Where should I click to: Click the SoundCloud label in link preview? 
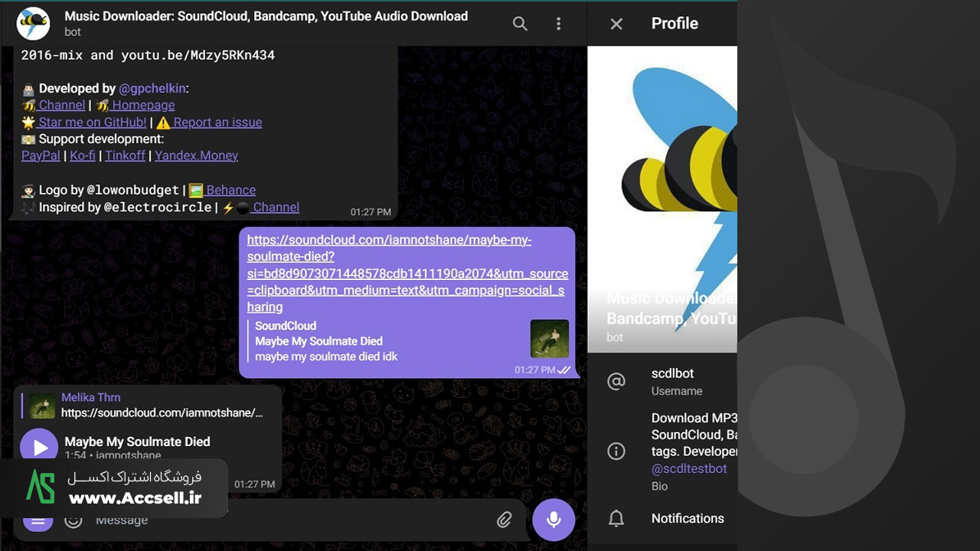pos(286,326)
